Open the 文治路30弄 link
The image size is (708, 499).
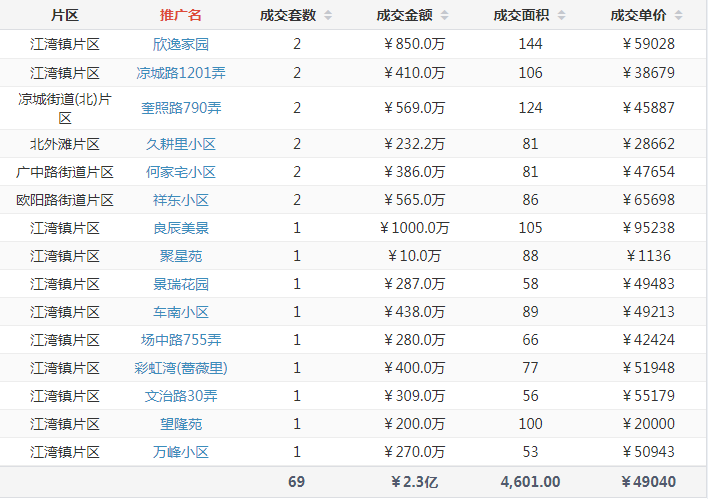[181, 396]
